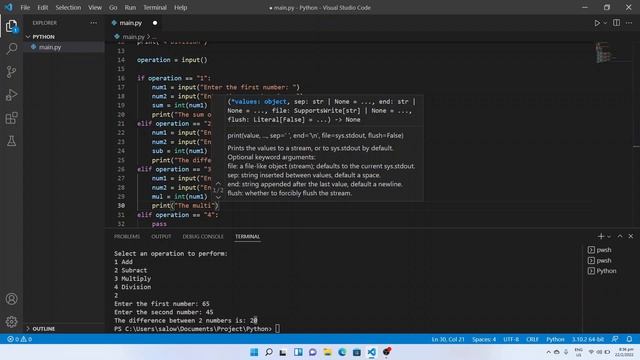The image size is (640, 360).
Task: Open the File menu
Action: [x=25, y=7]
